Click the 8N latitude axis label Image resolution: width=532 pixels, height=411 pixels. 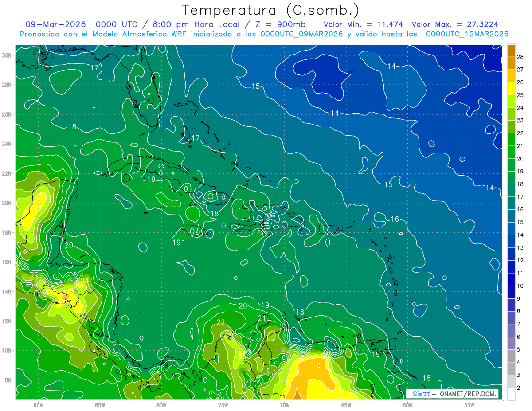tap(8, 380)
